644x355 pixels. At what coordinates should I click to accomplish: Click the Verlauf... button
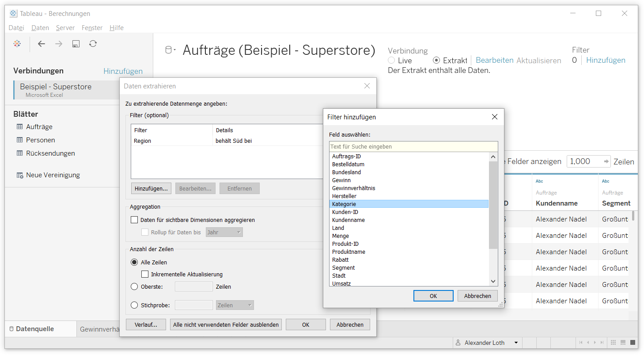(x=146, y=324)
